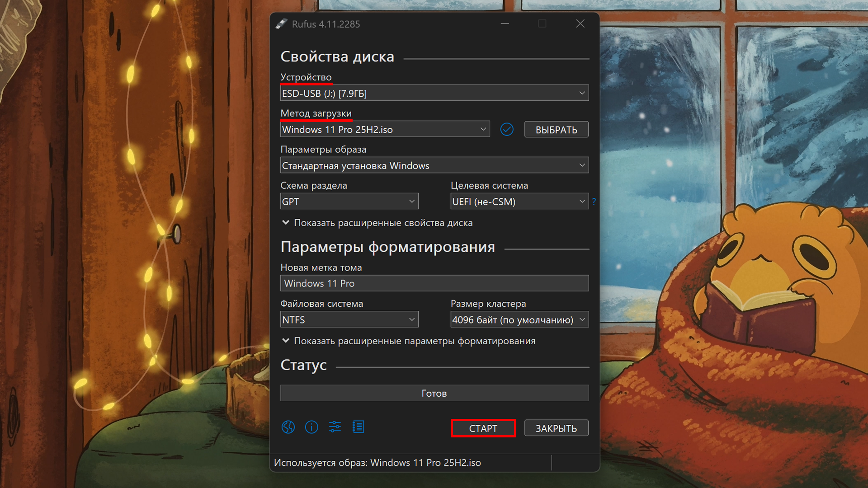Open the log viewer icon
Viewport: 868px width, 488px height.
click(x=359, y=427)
